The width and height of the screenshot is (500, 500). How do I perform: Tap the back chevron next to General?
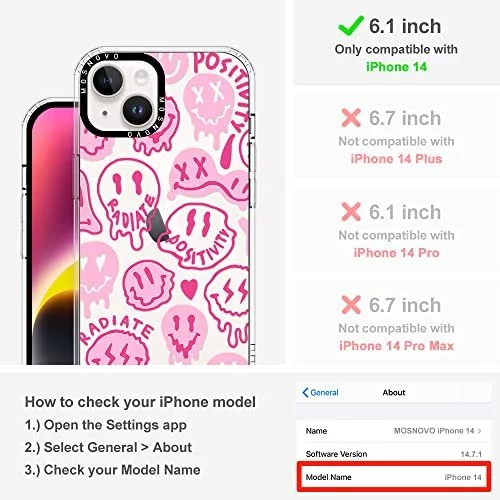click(305, 392)
